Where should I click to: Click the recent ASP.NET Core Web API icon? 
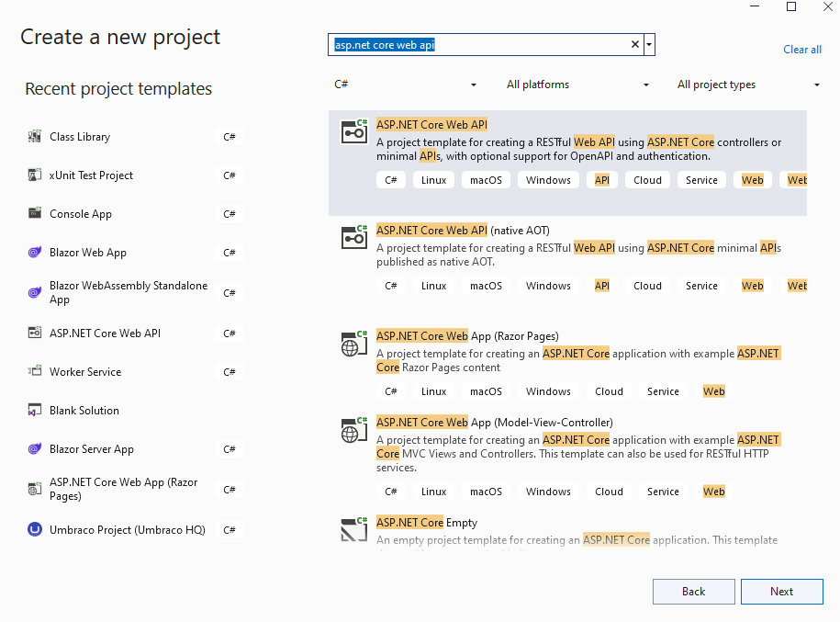click(35, 333)
